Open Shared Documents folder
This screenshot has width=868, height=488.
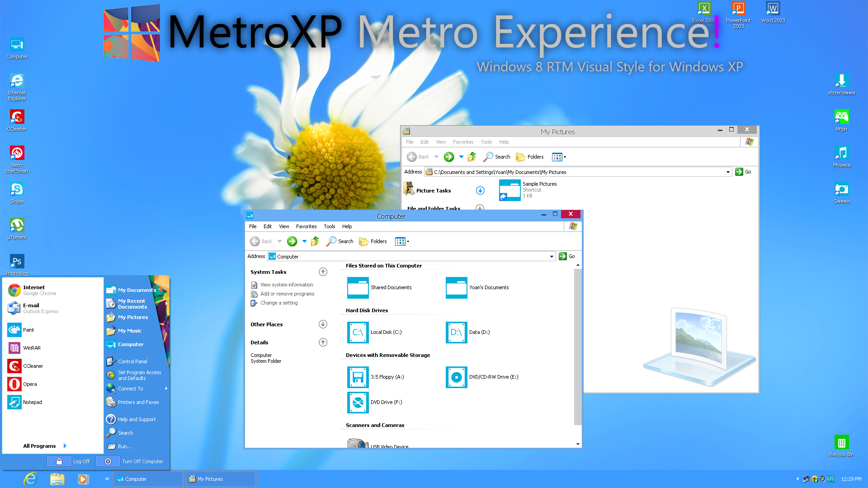click(x=379, y=287)
